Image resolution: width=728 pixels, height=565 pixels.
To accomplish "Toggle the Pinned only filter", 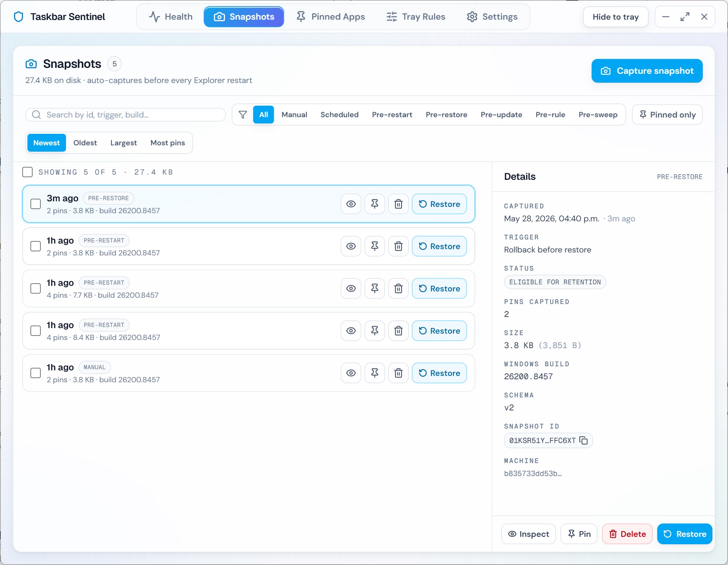I will [x=667, y=115].
